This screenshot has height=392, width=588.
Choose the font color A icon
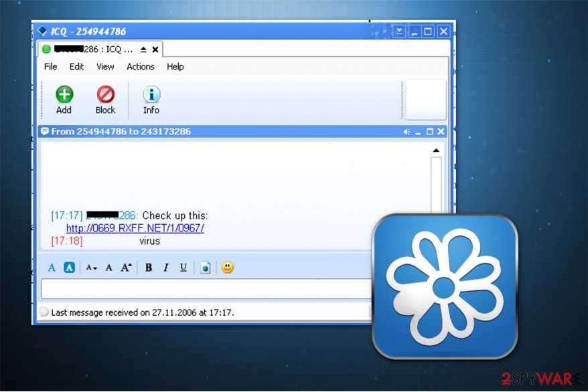52,268
